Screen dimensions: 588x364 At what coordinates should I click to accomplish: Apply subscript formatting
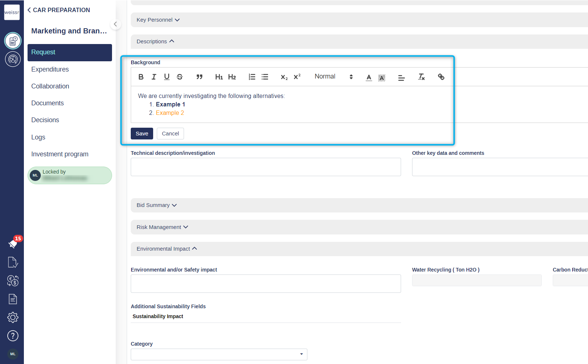[284, 77]
